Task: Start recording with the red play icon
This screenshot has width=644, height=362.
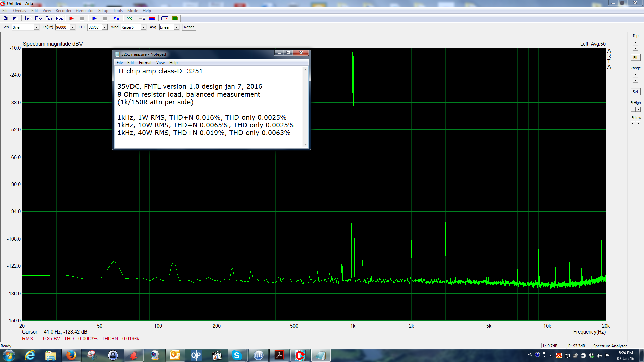Action: click(x=71, y=18)
